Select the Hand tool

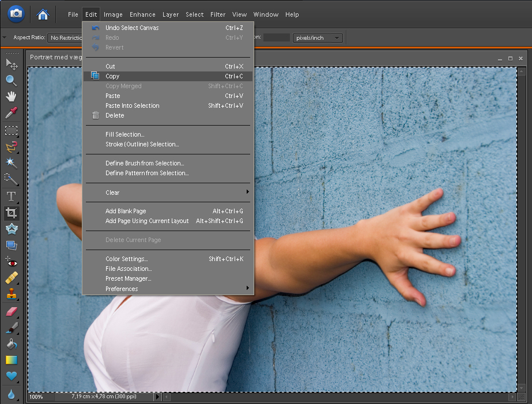click(x=11, y=96)
